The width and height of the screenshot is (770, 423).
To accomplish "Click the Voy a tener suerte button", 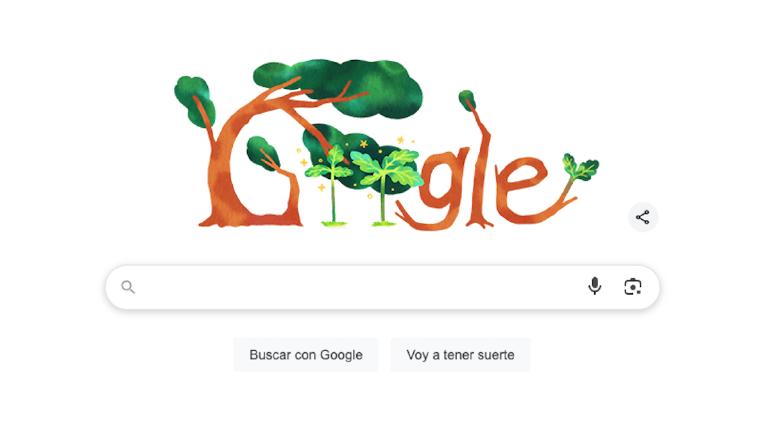I will coord(460,355).
